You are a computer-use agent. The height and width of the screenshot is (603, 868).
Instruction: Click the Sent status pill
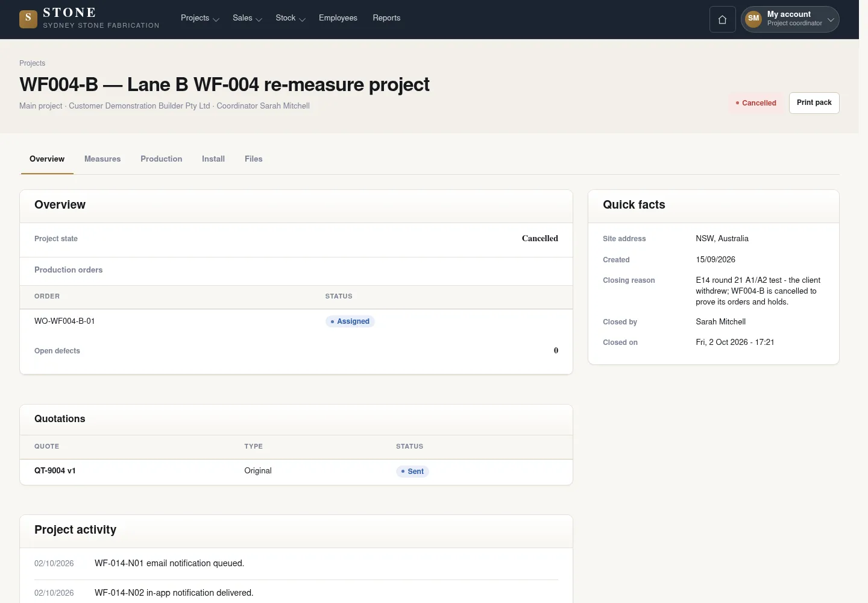[x=413, y=472]
